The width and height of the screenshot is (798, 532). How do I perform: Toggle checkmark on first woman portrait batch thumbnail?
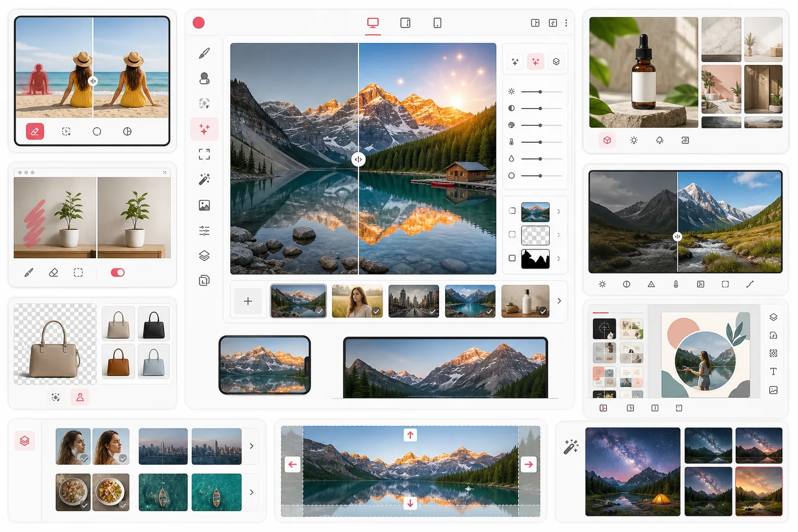(84, 458)
